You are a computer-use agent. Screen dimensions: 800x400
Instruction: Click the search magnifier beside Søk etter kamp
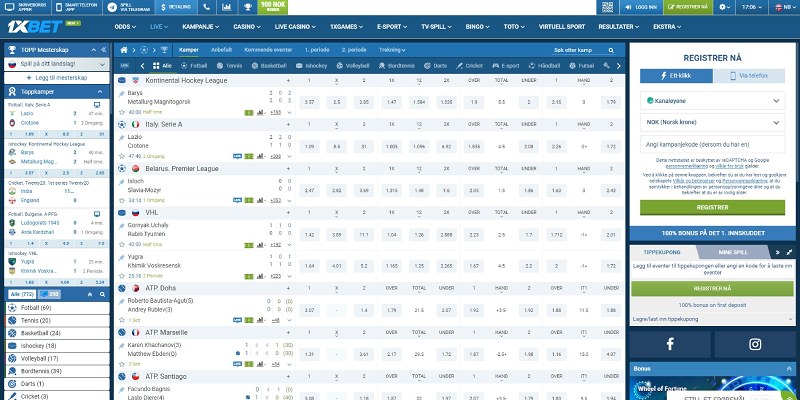point(611,51)
